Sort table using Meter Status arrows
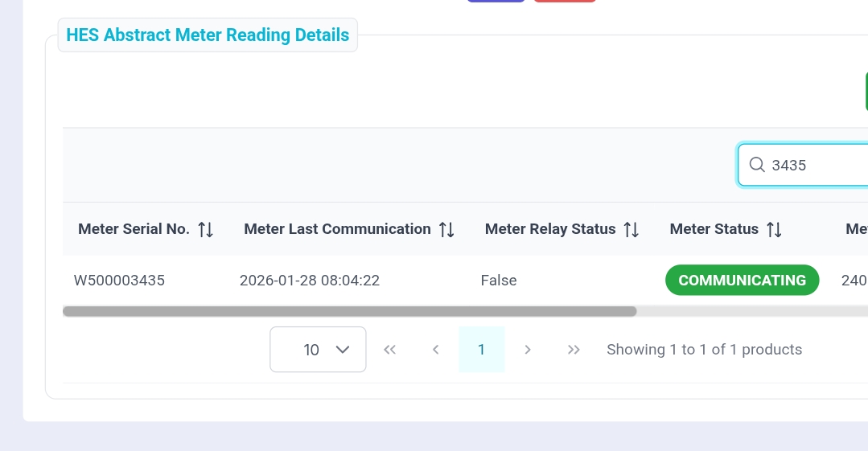The width and height of the screenshot is (868, 451). point(774,229)
